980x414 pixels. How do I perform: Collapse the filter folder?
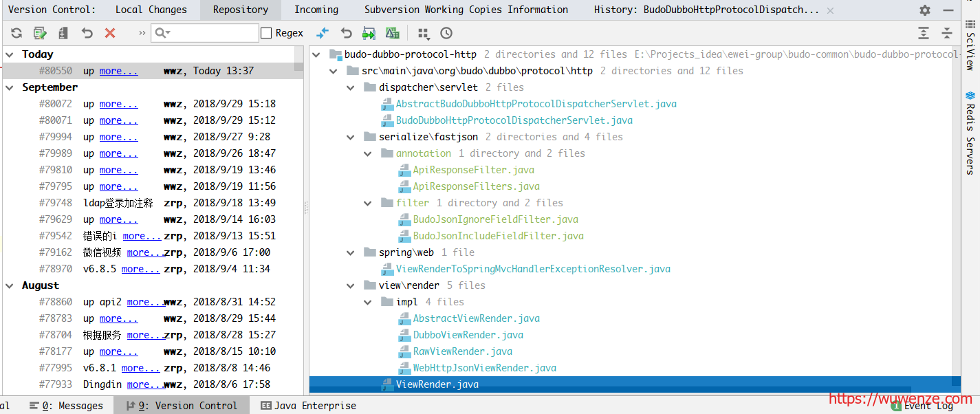[367, 203]
